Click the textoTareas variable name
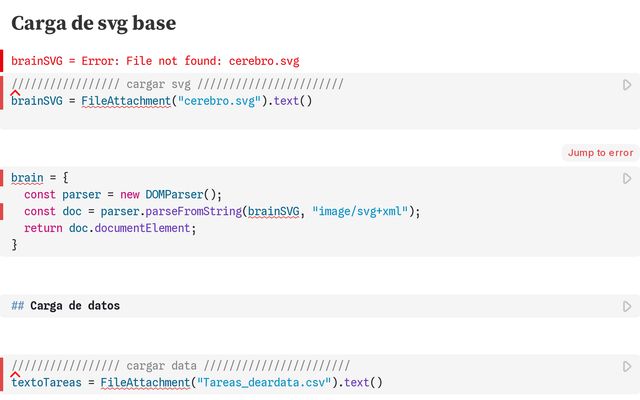This screenshot has height=400, width=640. pyautogui.click(x=46, y=382)
